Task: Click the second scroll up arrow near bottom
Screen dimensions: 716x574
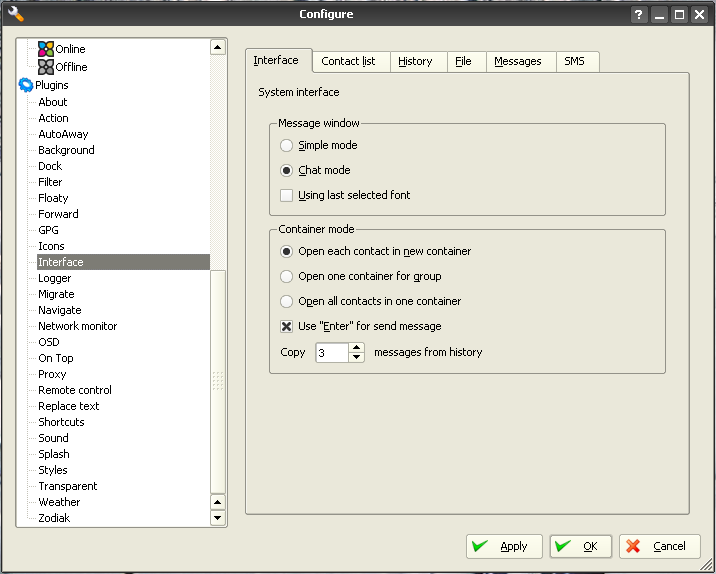Action: (218, 502)
